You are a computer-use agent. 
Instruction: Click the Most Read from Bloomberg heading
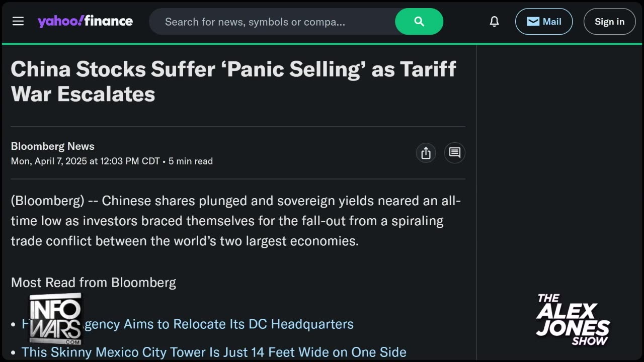pos(94,283)
